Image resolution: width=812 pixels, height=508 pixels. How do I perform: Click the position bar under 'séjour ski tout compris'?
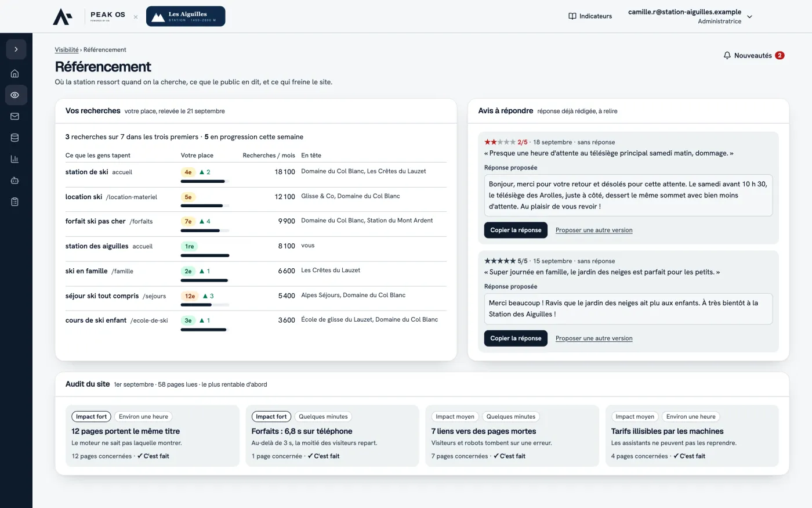[x=205, y=305]
